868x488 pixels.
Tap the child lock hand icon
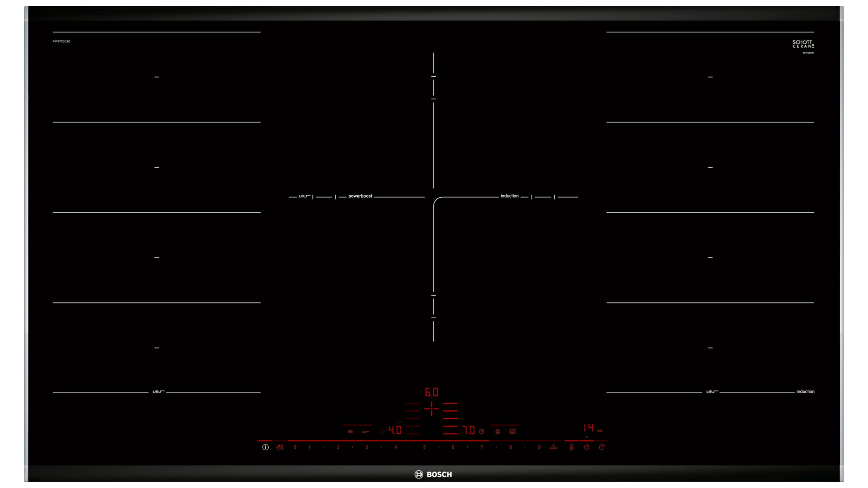point(280,447)
